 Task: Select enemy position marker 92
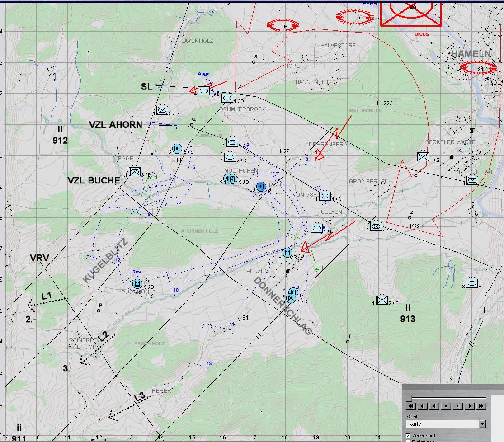pyautogui.click(x=355, y=17)
